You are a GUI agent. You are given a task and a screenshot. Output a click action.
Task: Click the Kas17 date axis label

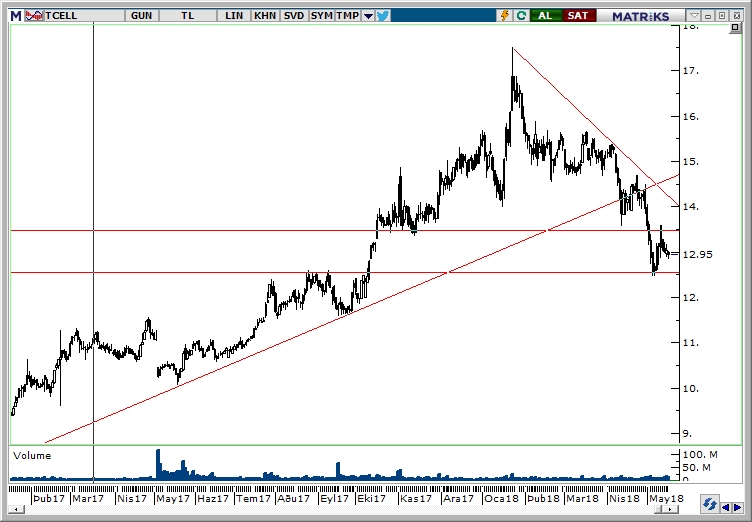(416, 498)
